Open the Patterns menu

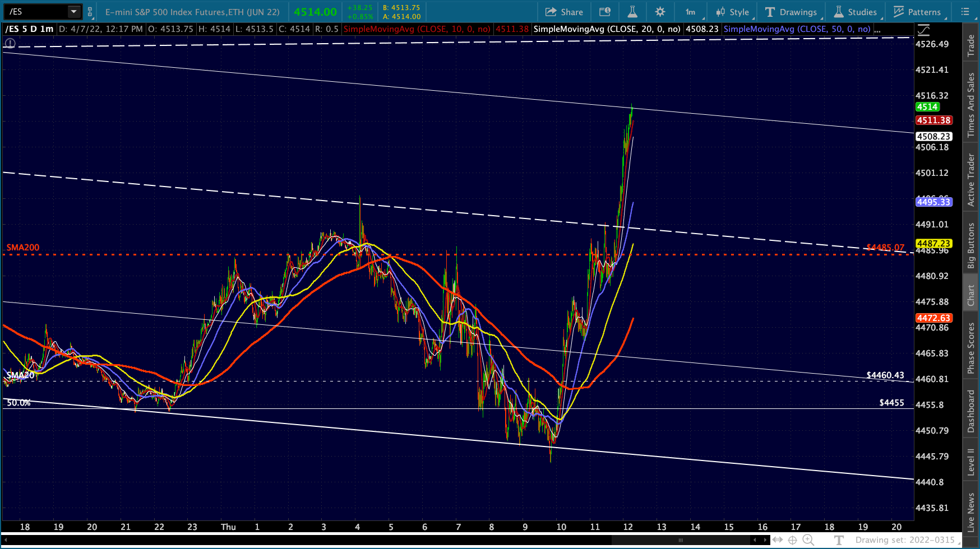click(x=917, y=12)
